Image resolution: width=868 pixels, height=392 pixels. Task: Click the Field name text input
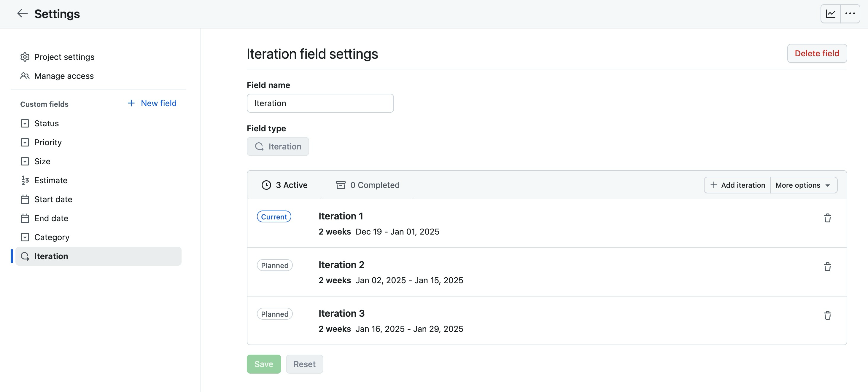click(320, 103)
